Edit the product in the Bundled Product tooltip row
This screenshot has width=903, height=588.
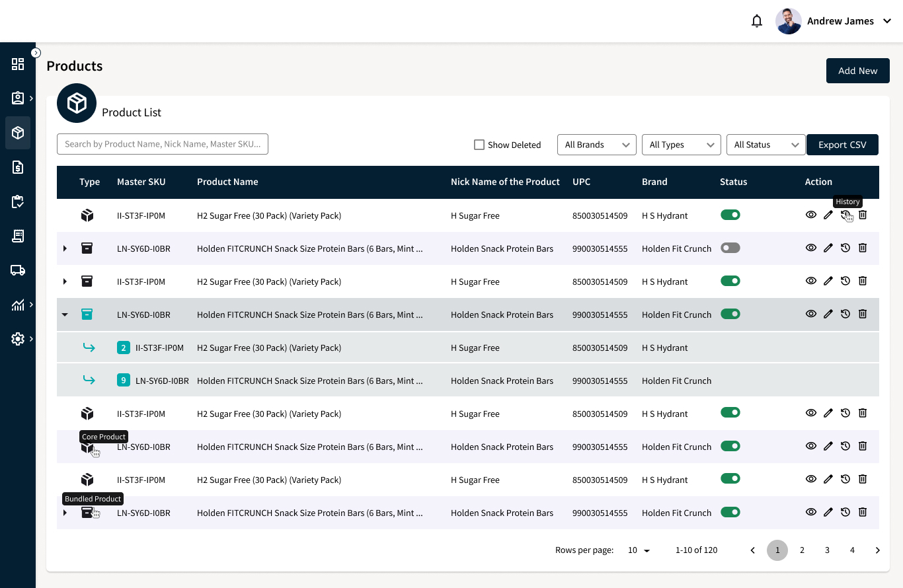coord(828,512)
